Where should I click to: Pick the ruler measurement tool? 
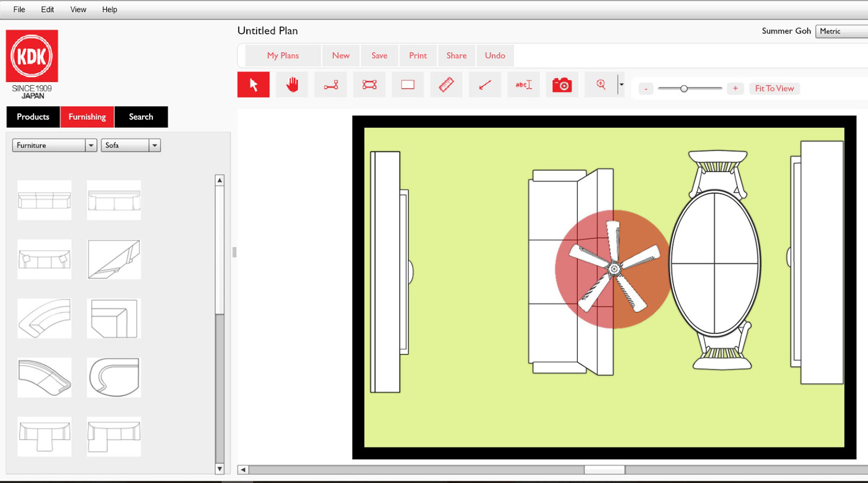(x=446, y=85)
